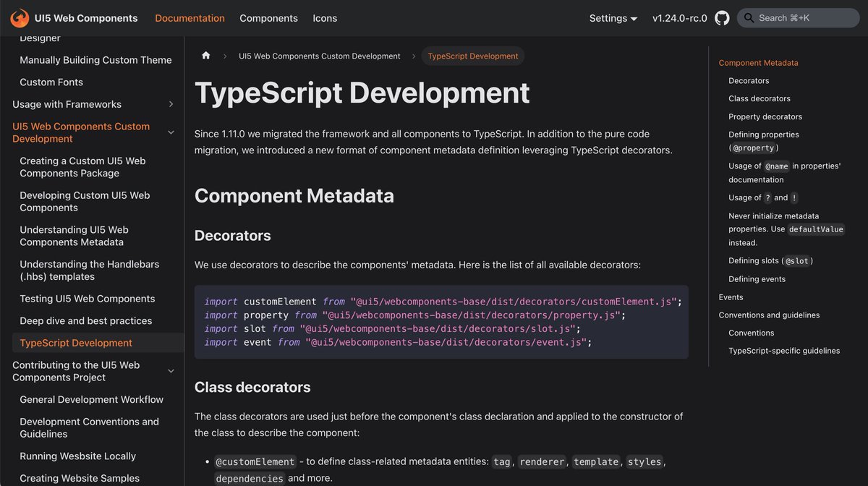Jump to TypeScript-specific guidelines section
Image resolution: width=868 pixels, height=486 pixels.
(784, 351)
